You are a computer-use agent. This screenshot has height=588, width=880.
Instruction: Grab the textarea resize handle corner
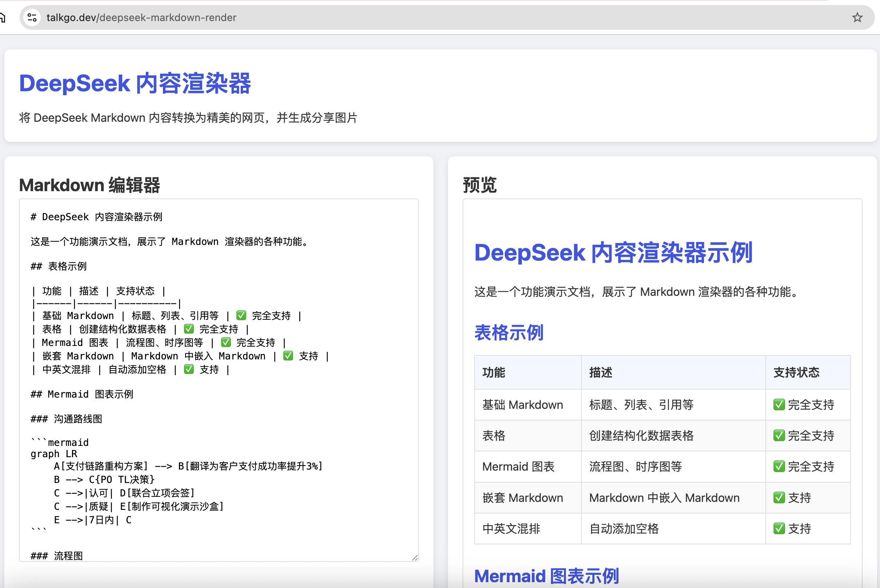coord(414,557)
